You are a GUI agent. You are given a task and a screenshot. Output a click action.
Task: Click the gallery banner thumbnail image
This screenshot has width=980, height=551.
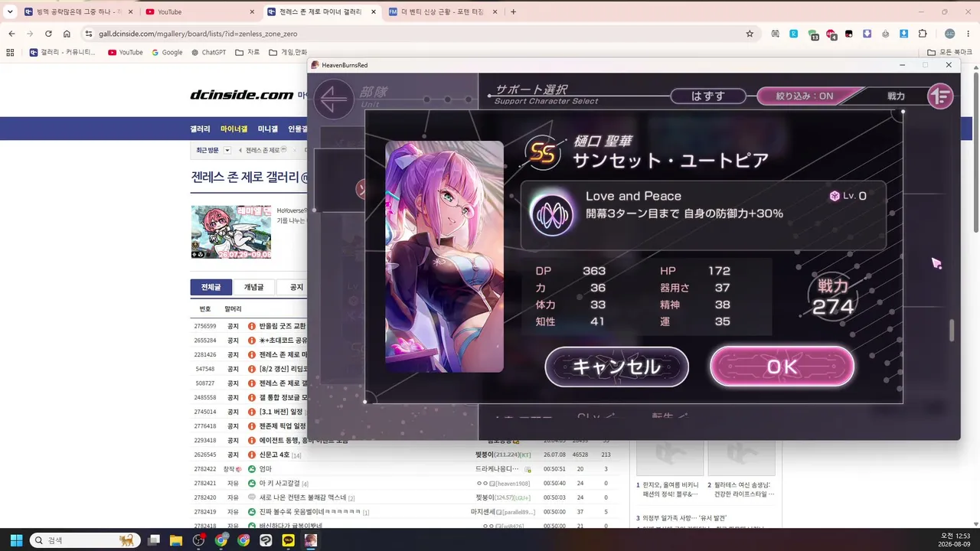(x=230, y=232)
